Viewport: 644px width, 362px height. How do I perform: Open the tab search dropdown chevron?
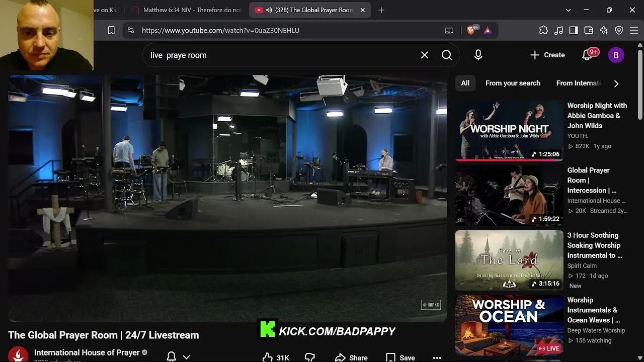[x=568, y=10]
